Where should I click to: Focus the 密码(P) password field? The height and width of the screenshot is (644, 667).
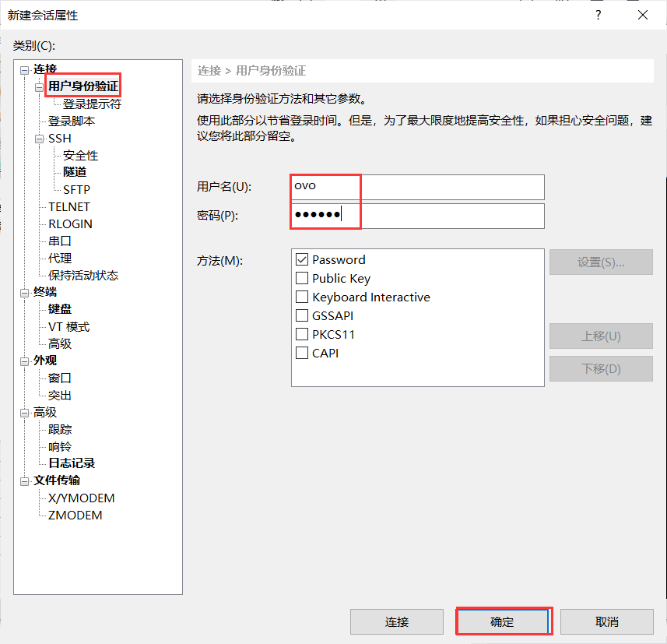click(418, 216)
